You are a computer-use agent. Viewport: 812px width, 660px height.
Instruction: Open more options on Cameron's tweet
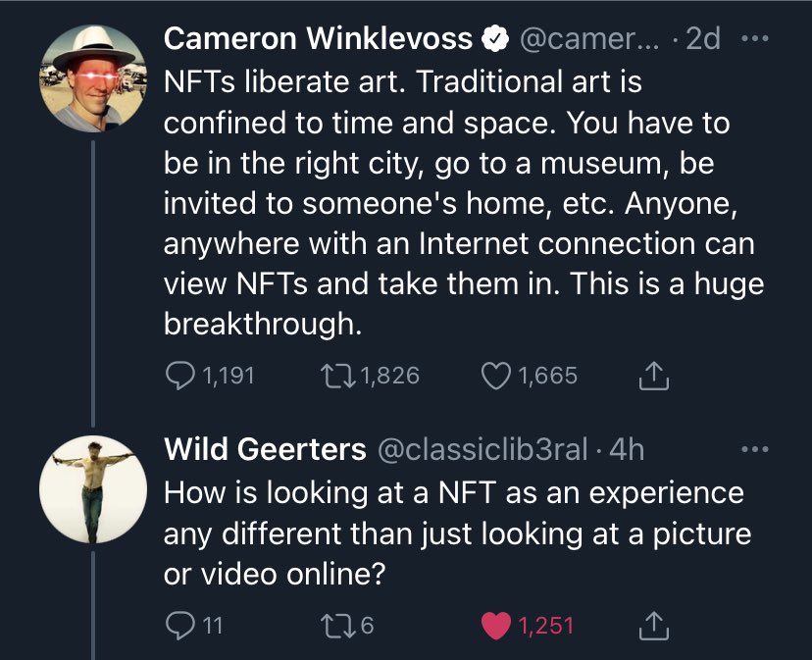(752, 39)
